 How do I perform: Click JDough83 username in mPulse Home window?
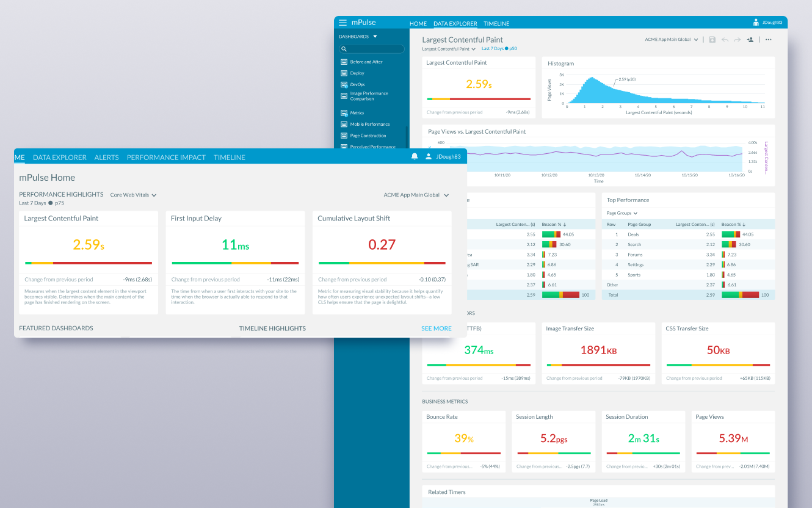pyautogui.click(x=448, y=157)
